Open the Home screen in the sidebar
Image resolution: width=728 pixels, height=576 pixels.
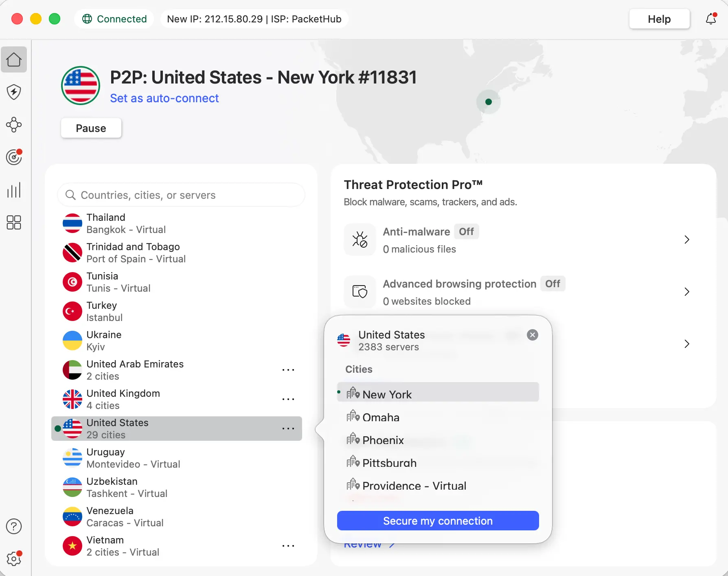point(14,59)
